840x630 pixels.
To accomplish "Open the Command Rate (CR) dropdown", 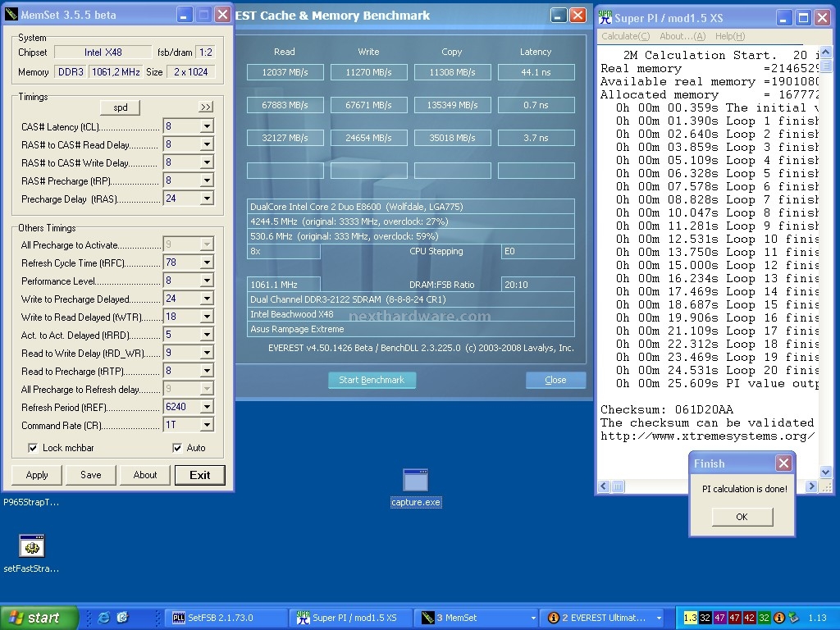I will click(x=207, y=425).
